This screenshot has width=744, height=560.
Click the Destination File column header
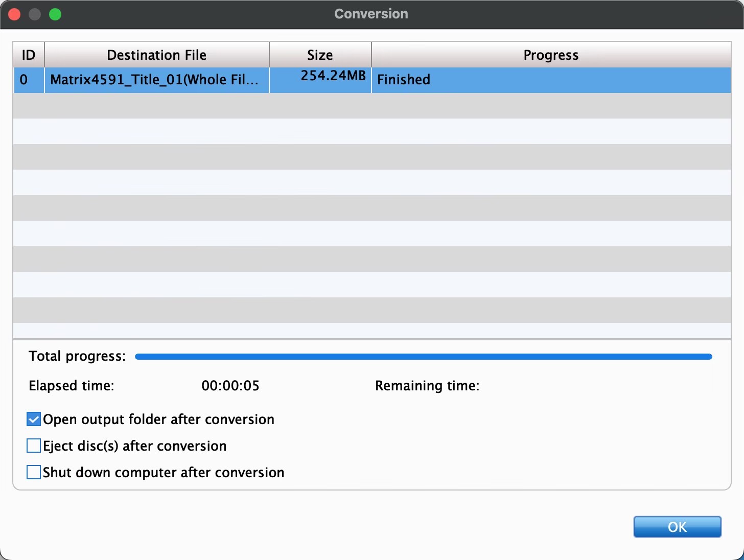coord(156,55)
